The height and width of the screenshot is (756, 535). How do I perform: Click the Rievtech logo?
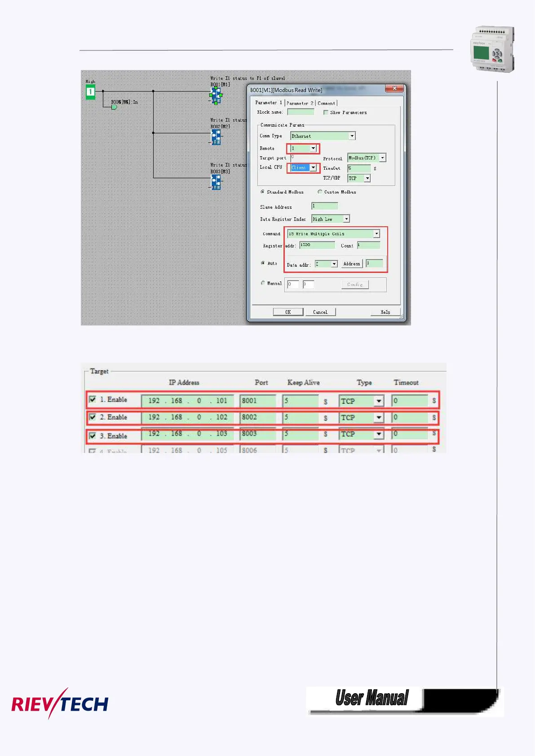[60, 703]
